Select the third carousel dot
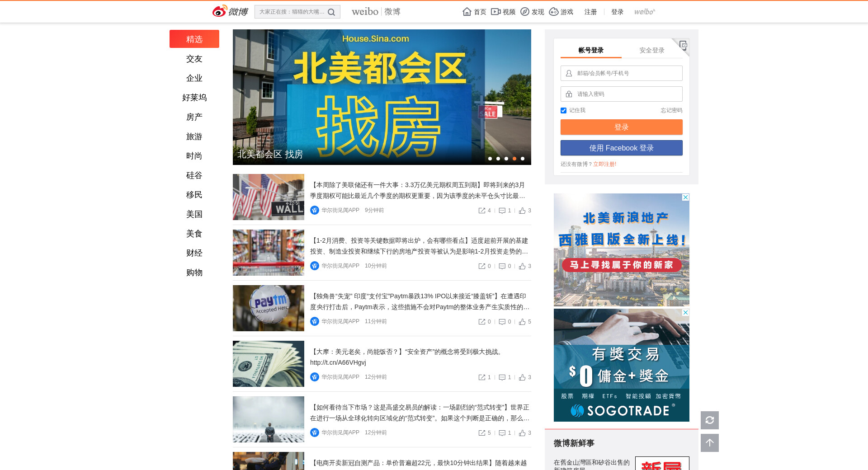The image size is (868, 470). pos(506,159)
